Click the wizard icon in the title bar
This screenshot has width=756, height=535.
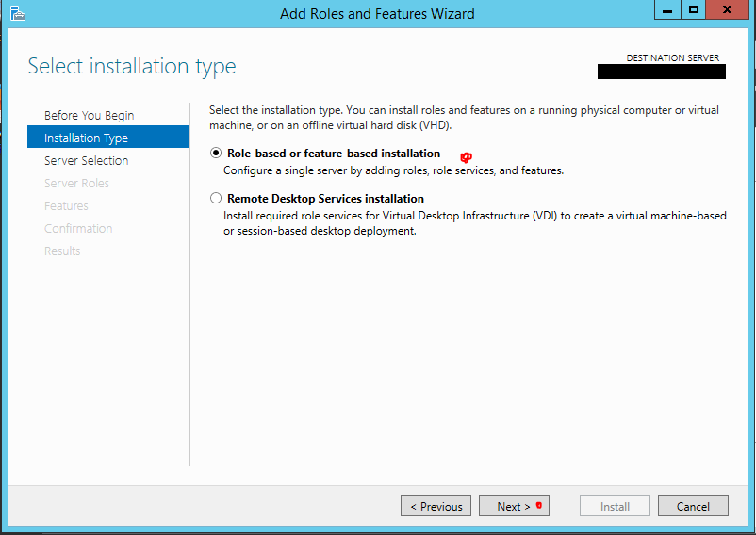(x=17, y=13)
